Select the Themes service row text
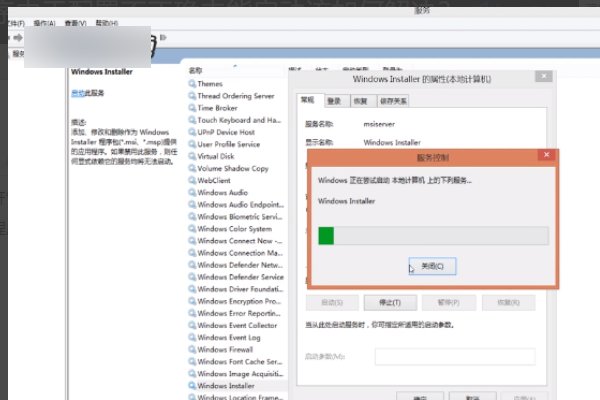This screenshot has height=400, width=600. point(210,84)
